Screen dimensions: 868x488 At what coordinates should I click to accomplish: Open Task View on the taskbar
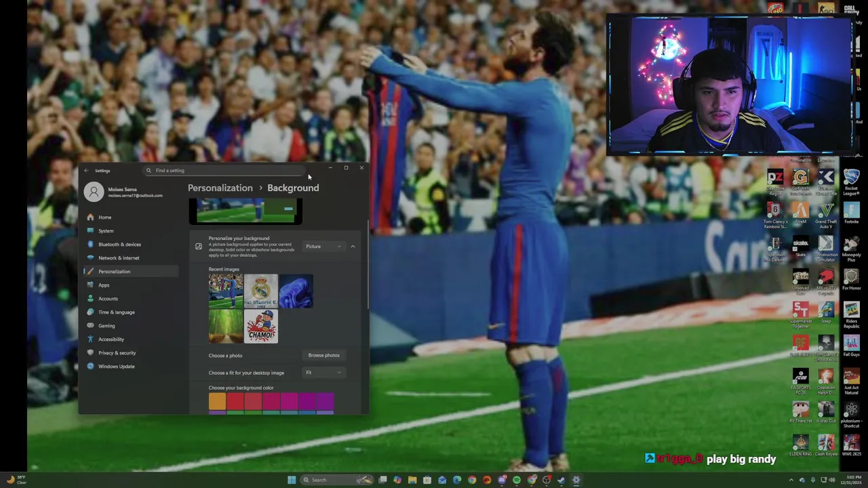382,480
